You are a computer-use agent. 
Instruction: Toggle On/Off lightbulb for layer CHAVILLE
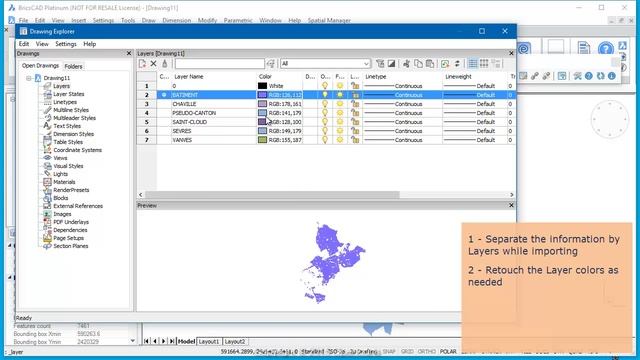[325, 104]
